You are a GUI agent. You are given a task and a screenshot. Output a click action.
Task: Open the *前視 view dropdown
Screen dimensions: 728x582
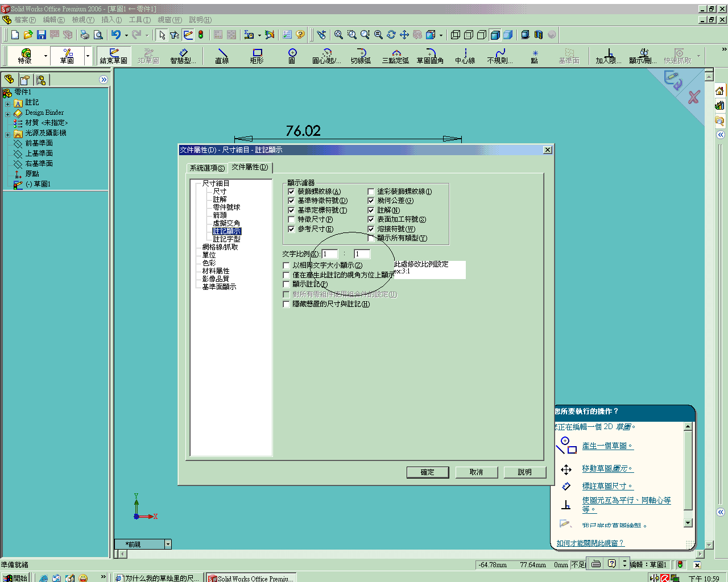pyautogui.click(x=168, y=544)
